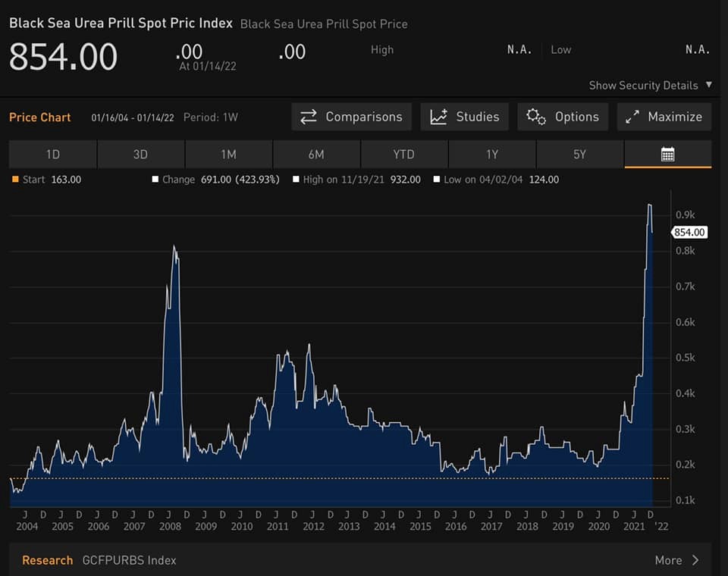Click the Price Chart heading
728x576 pixels.
tap(39, 117)
